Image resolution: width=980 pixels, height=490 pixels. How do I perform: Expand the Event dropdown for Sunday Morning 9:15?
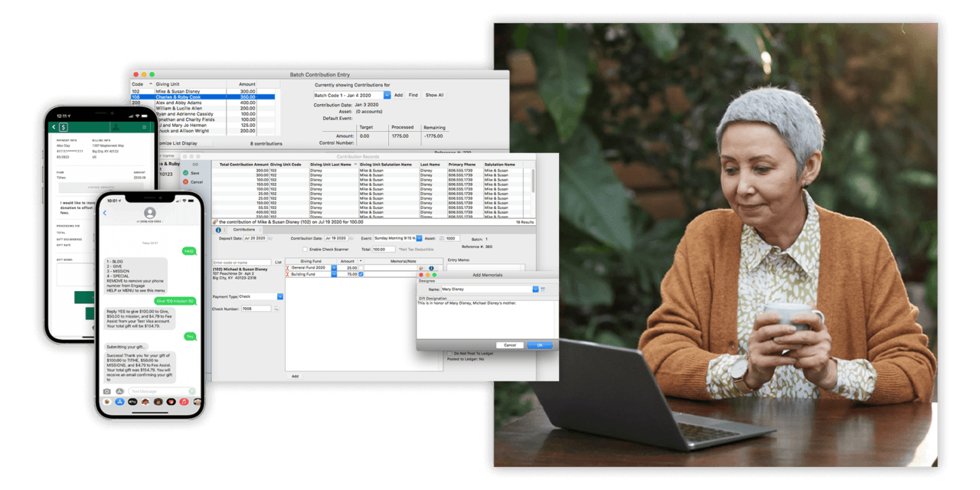419,238
